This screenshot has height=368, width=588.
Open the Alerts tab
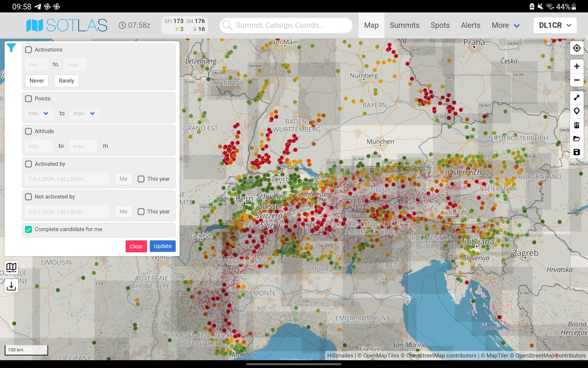pos(471,25)
